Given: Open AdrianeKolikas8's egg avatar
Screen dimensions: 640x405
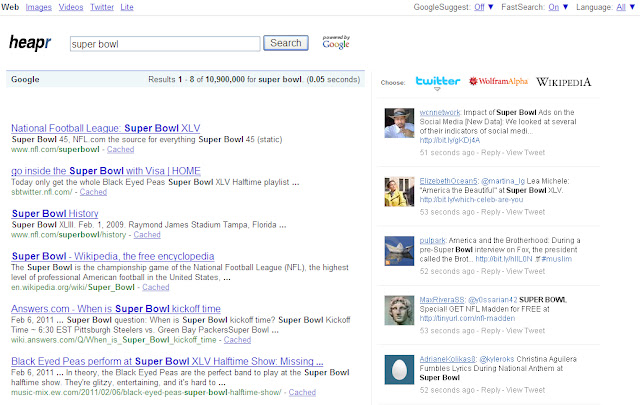Looking at the screenshot, I should (x=399, y=370).
